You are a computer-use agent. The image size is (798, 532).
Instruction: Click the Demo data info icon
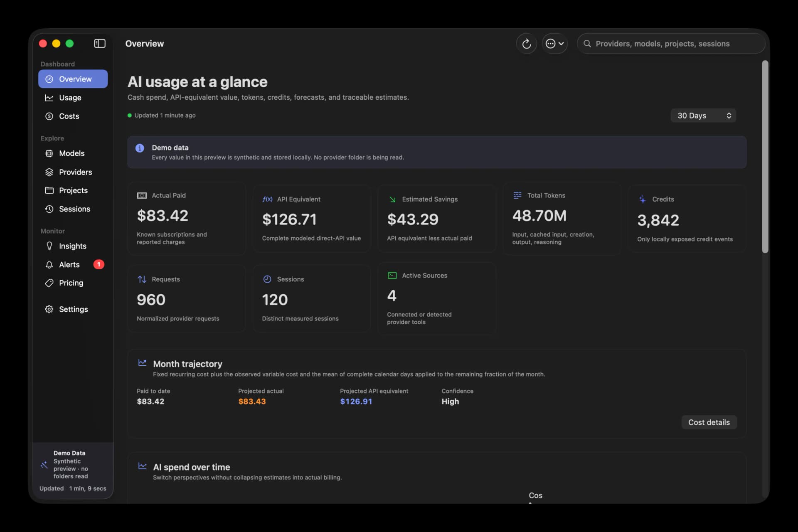pyautogui.click(x=140, y=148)
